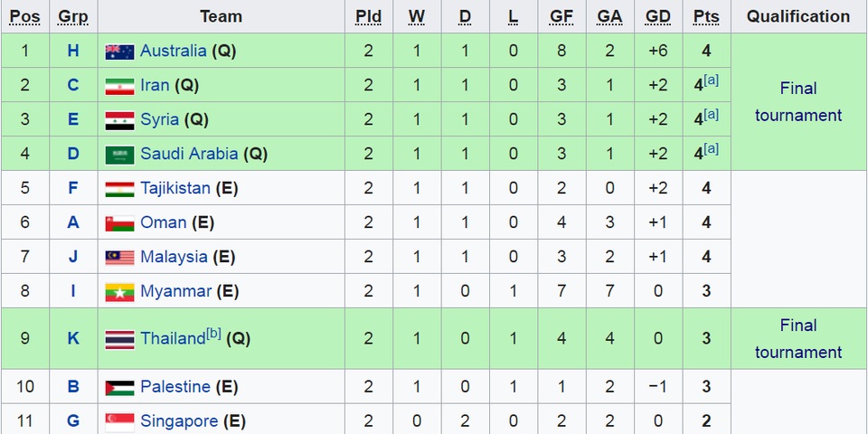Viewport: 868px width, 434px height.
Task: Click the Pld column header
Action: coord(368,16)
